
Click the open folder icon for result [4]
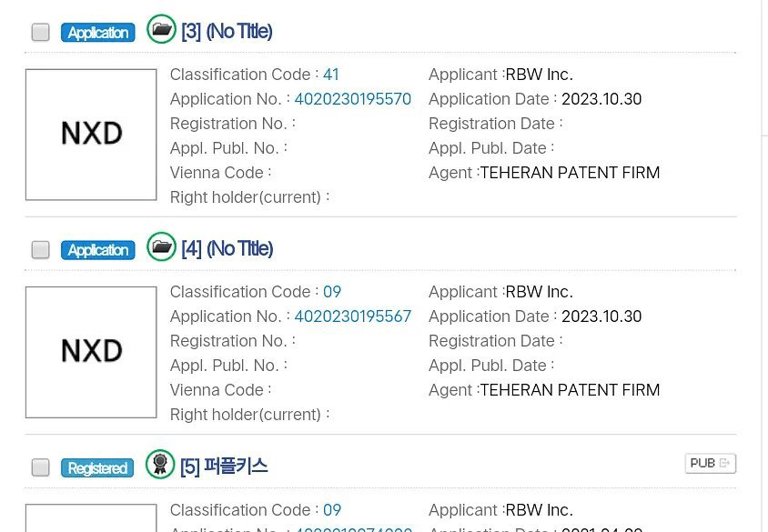pos(161,247)
